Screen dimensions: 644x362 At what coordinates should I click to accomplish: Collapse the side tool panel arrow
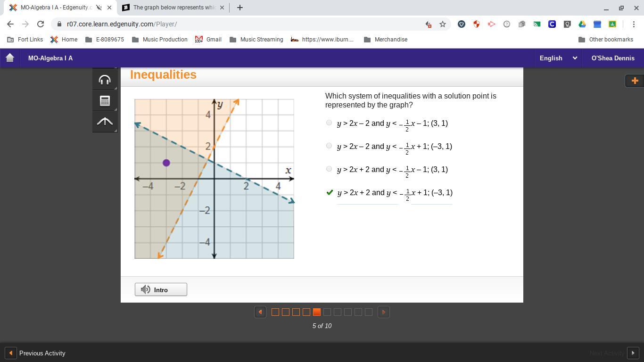click(x=105, y=122)
